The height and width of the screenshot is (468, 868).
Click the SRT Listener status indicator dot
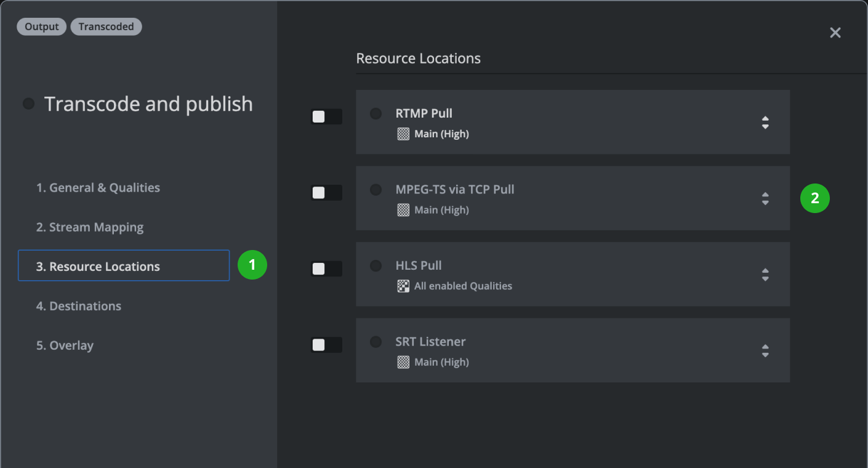[x=376, y=342]
